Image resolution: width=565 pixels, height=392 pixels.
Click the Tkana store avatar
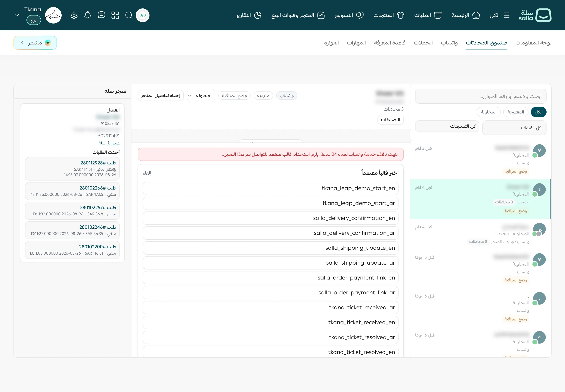pos(53,15)
